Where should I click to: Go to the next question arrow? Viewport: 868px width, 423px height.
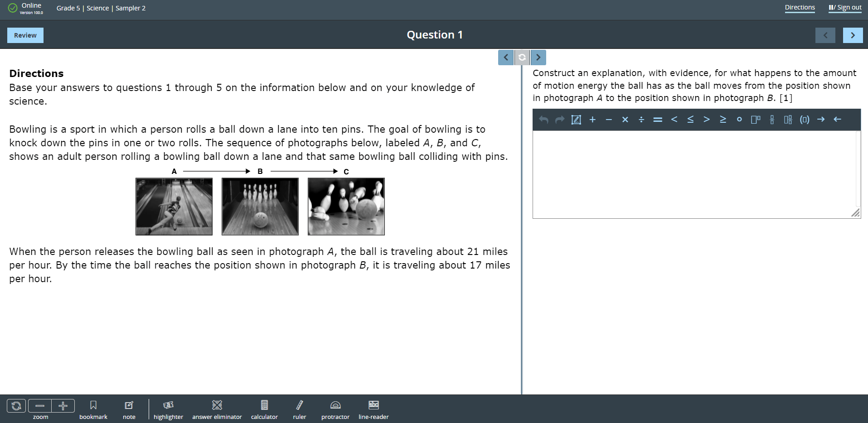pyautogui.click(x=853, y=35)
